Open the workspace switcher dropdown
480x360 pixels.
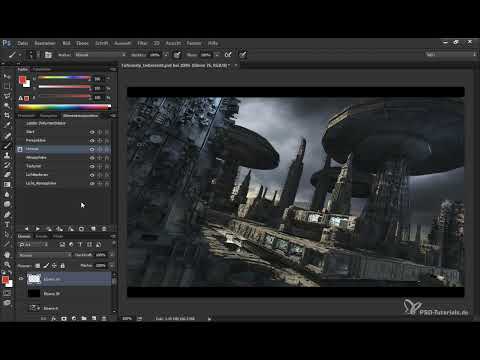(x=451, y=55)
